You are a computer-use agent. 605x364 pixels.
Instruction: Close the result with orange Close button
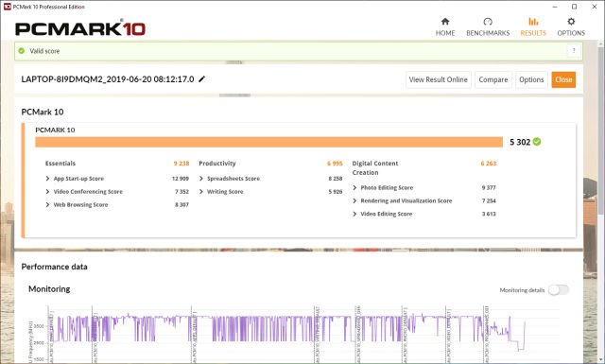[x=563, y=79]
